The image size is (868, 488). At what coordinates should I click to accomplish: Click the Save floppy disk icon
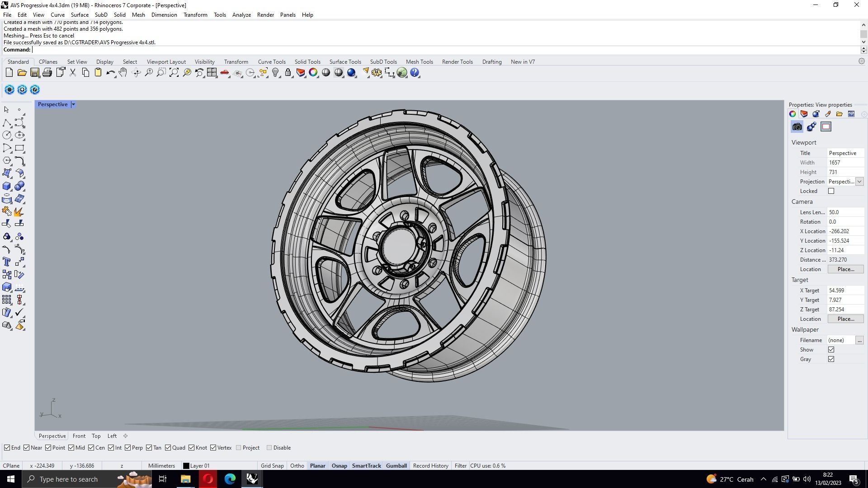(x=34, y=73)
